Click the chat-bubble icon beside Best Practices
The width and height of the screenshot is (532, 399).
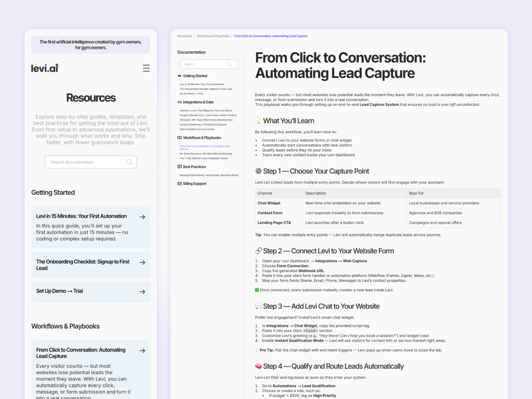[x=180, y=167]
